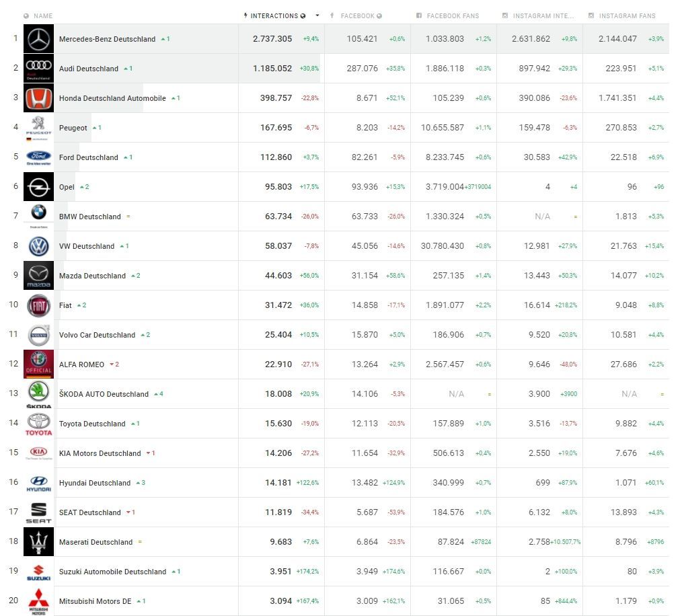Click VW Facebook fans value 30.780.430
Viewport: 680px width, 616px height.
pyautogui.click(x=443, y=245)
